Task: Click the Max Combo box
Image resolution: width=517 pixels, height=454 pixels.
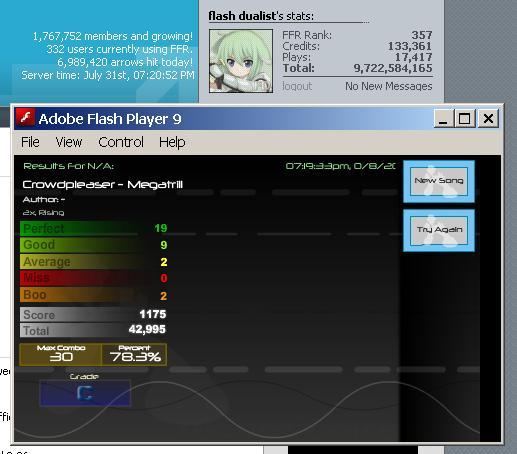Action: (61, 354)
